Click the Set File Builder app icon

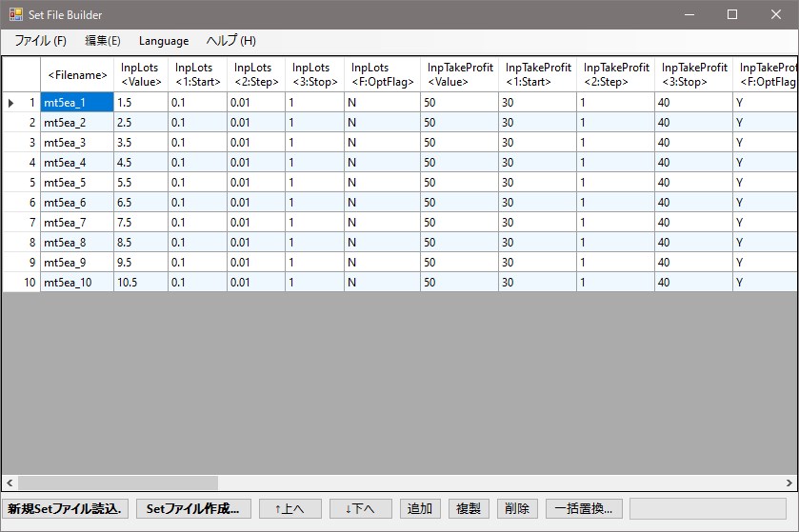click(16, 14)
